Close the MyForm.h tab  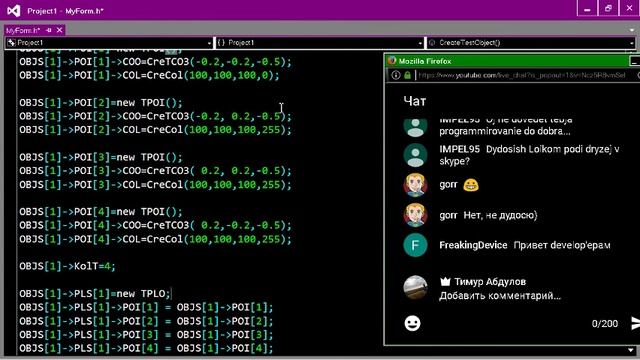tap(60, 30)
